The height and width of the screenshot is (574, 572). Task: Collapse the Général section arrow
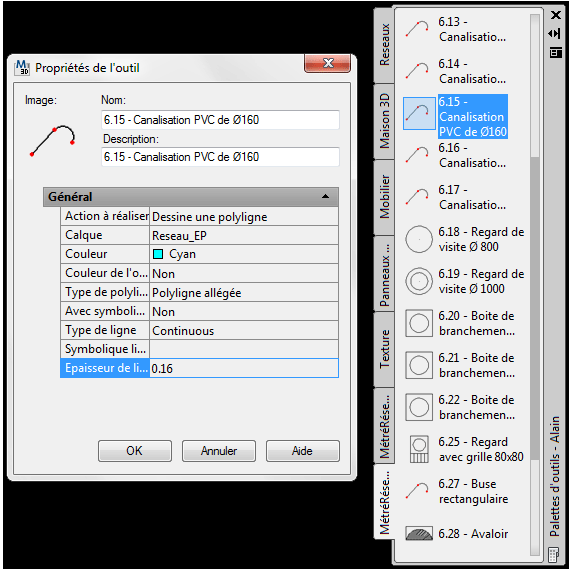[325, 197]
